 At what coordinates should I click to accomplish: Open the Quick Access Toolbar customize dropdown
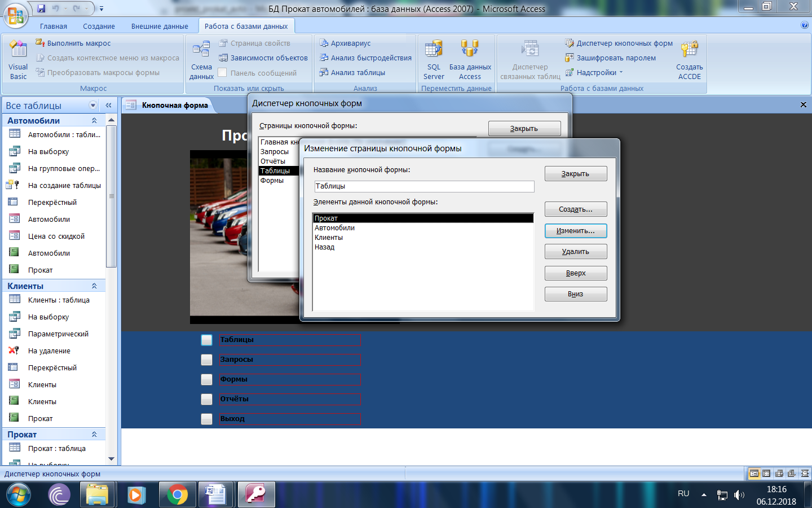point(101,8)
